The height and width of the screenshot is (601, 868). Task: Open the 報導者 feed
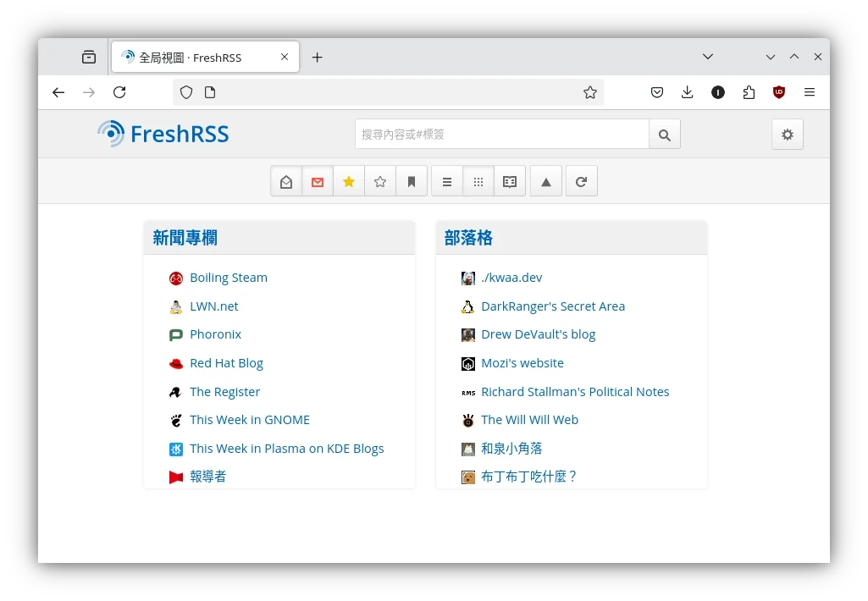[208, 477]
